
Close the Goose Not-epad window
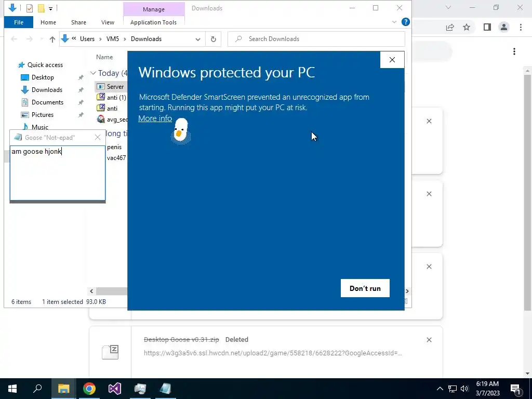coord(98,137)
